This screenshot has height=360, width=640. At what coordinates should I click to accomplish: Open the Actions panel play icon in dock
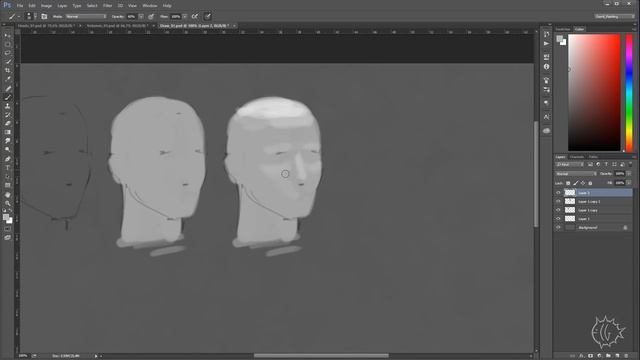click(546, 43)
